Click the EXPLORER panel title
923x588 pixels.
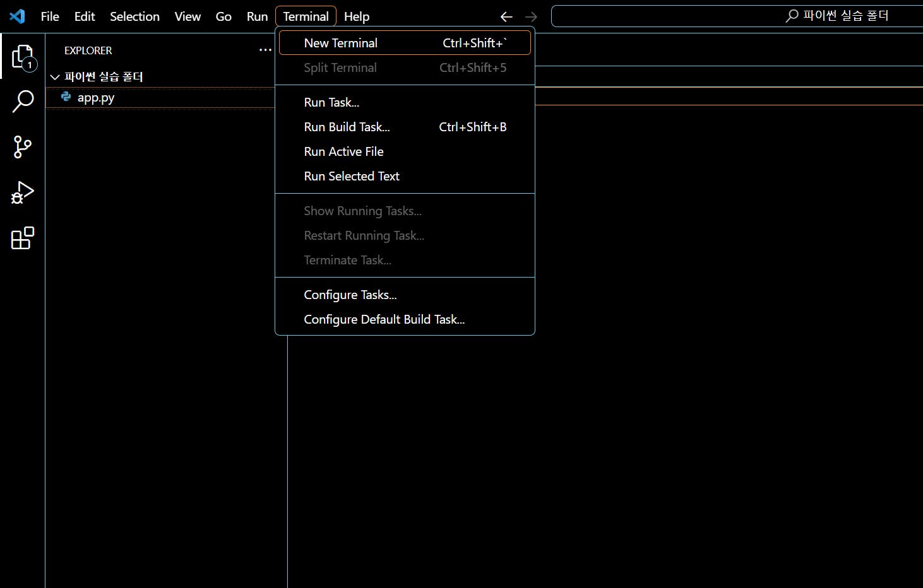click(x=88, y=50)
